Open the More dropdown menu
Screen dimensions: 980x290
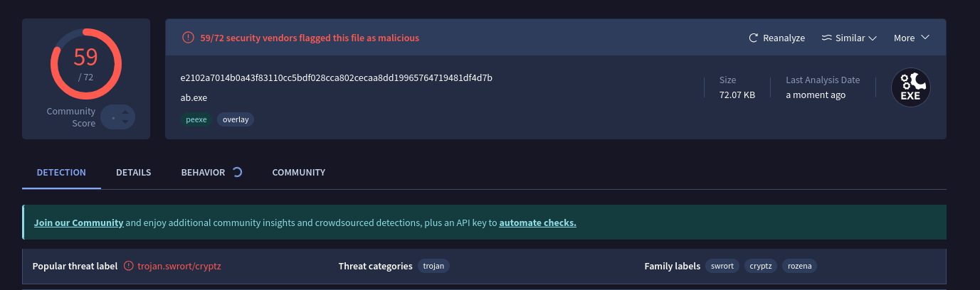[x=912, y=38]
